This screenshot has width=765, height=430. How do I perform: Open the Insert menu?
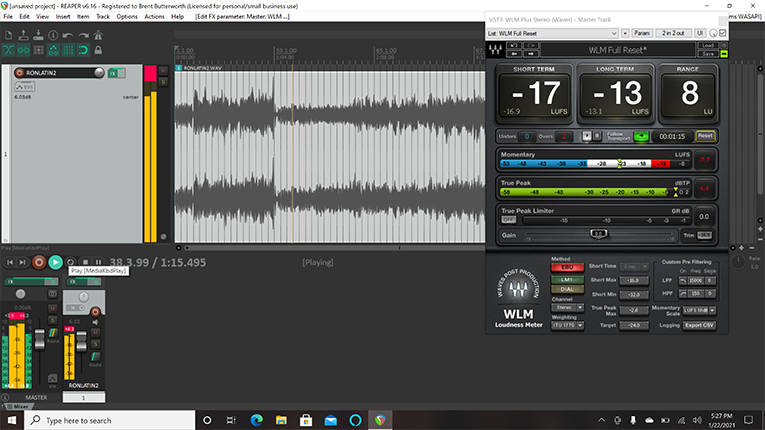click(63, 17)
